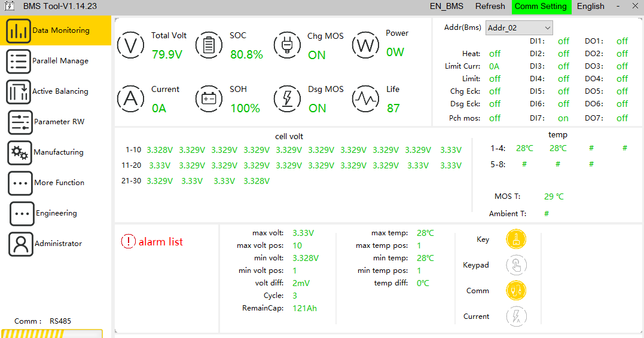Switch language via English button
The image size is (644, 338).
pos(591,6)
